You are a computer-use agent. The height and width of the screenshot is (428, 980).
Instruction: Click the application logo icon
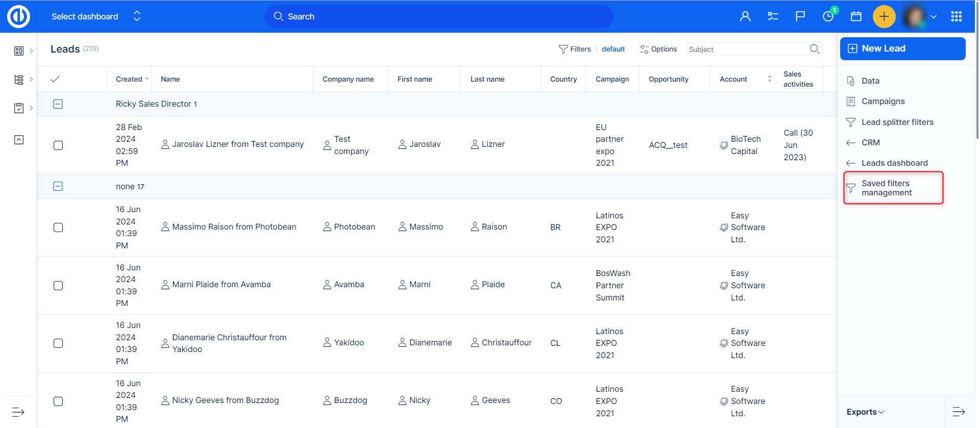tap(18, 16)
